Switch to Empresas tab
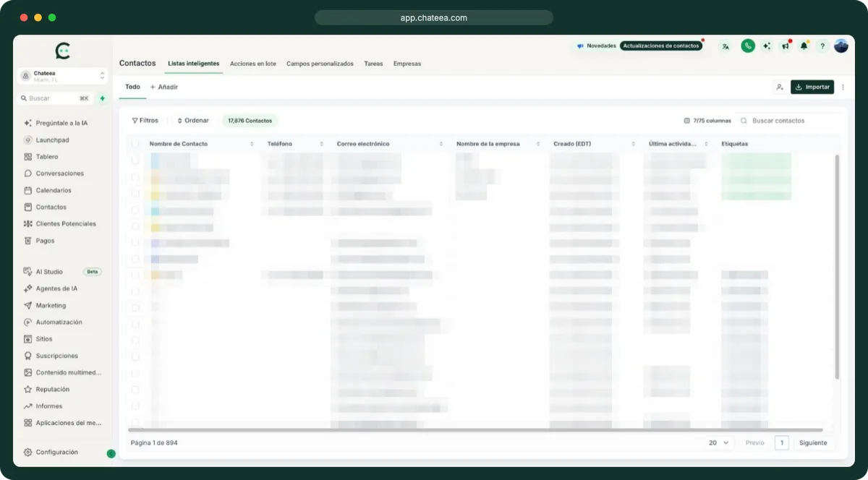Viewport: 868px width, 480px height. [x=407, y=64]
